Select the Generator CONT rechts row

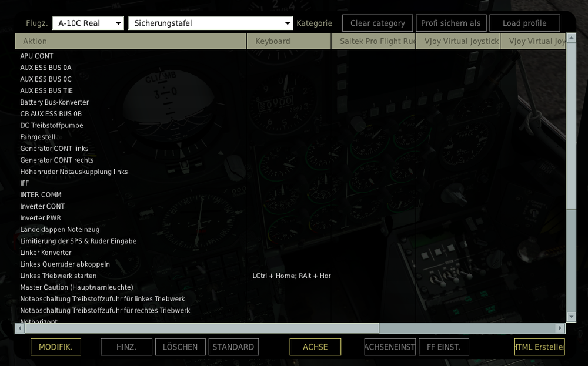click(290, 160)
